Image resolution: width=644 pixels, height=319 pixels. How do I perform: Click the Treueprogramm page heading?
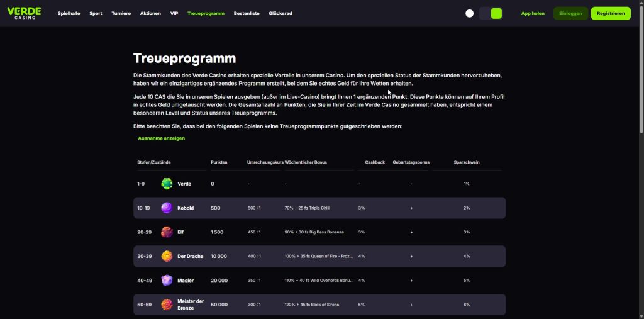point(184,59)
